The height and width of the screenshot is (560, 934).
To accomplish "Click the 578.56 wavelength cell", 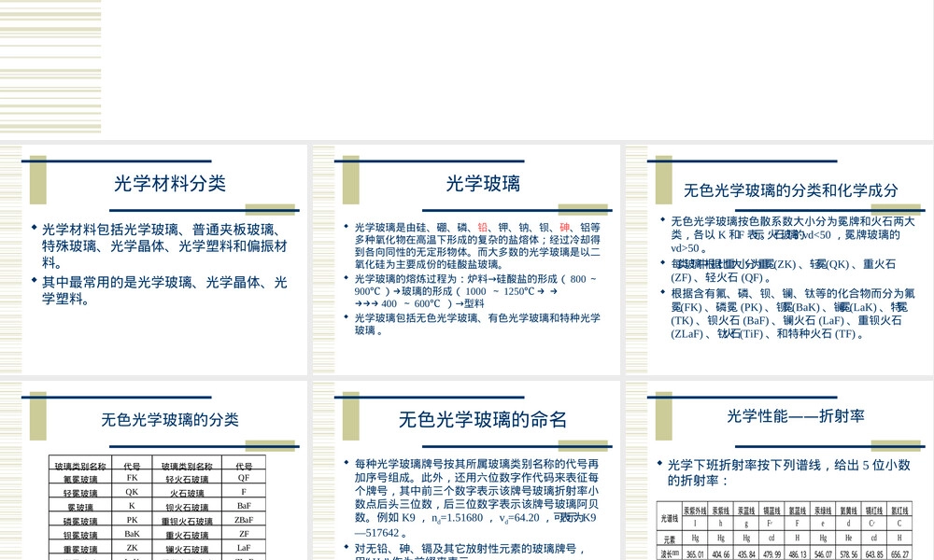I will [x=848, y=554].
